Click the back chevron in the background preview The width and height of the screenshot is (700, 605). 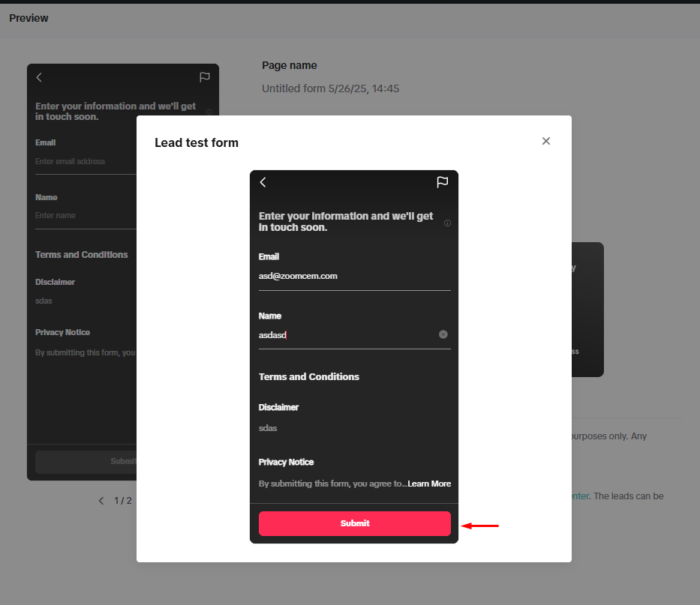click(x=39, y=77)
